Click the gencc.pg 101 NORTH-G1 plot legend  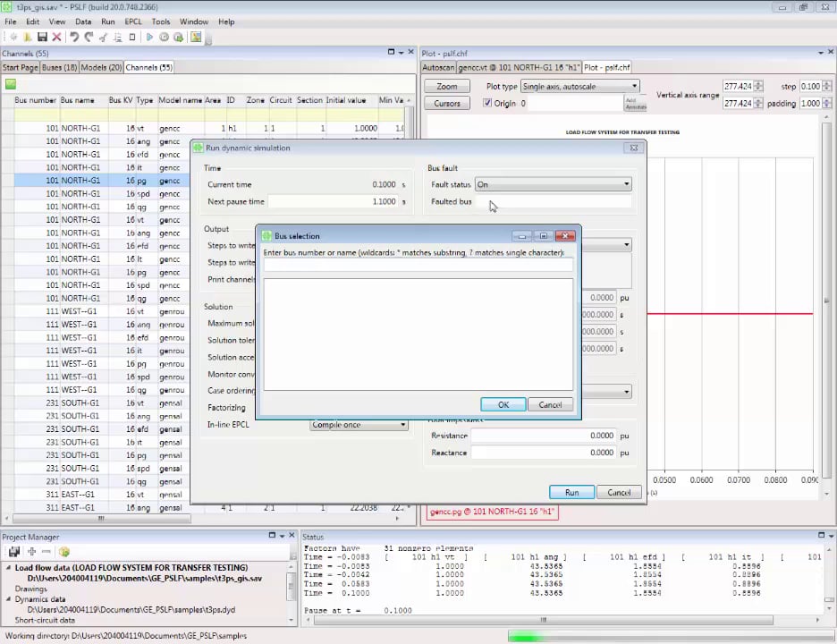492,512
